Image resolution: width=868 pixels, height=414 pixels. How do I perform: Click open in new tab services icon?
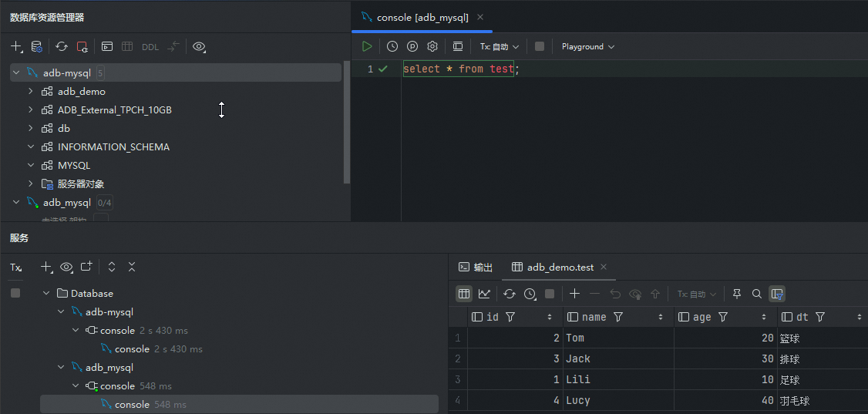86,267
